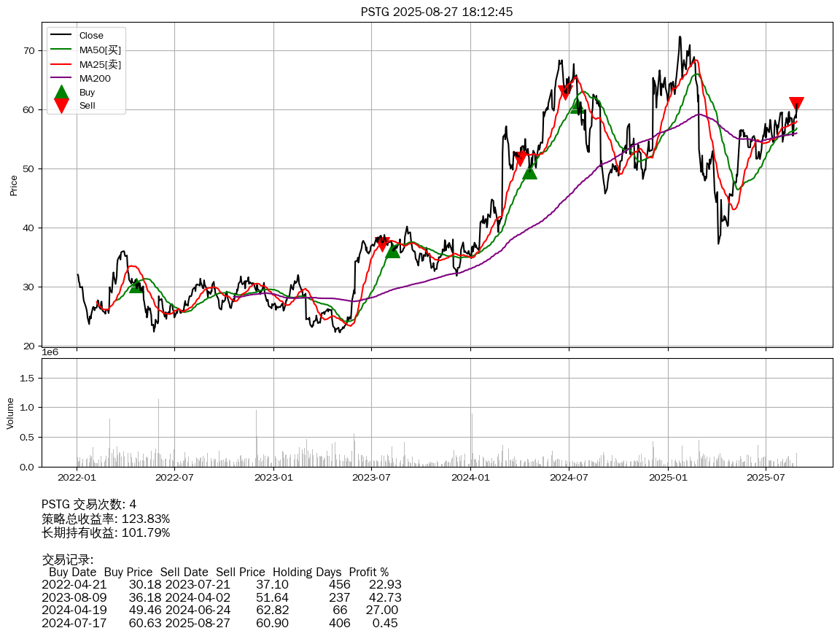Click the 策略总收益率 123.83% summary line
Screen dimensions: 840x636
(x=106, y=519)
